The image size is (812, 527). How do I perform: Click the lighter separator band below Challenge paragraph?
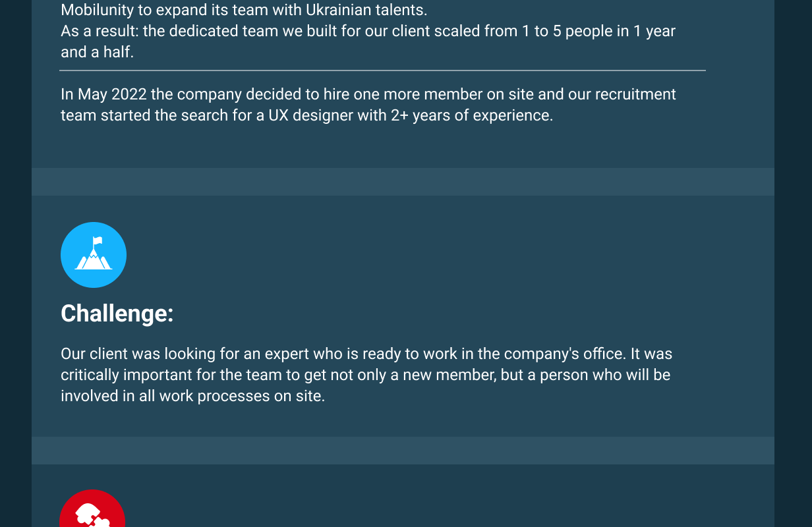[x=403, y=451]
